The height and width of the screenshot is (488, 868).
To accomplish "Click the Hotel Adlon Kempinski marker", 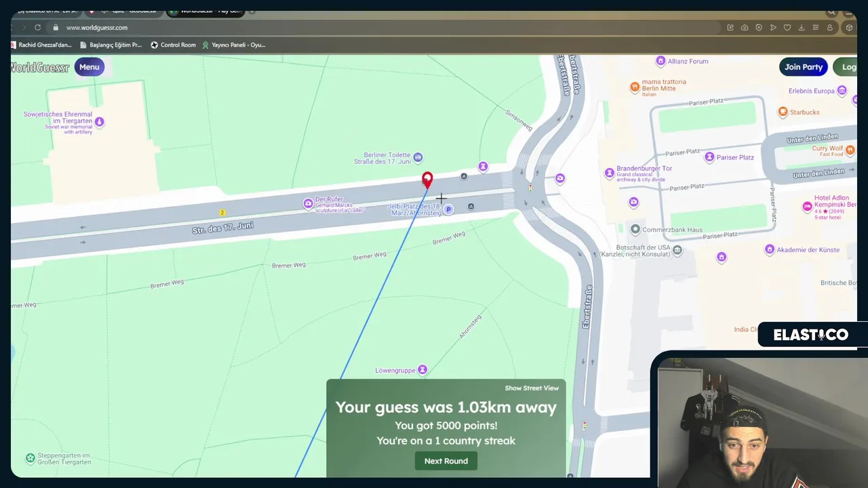I will pos(808,206).
